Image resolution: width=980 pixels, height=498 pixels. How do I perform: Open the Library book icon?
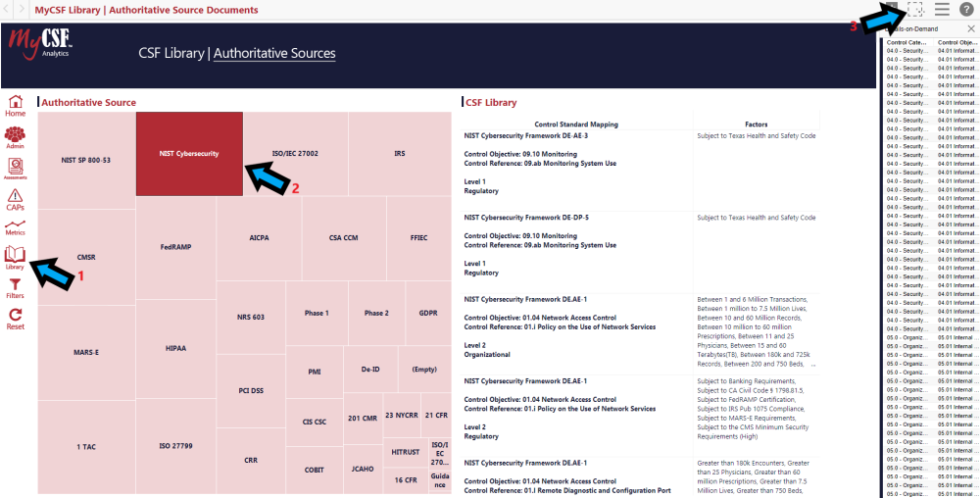click(16, 258)
